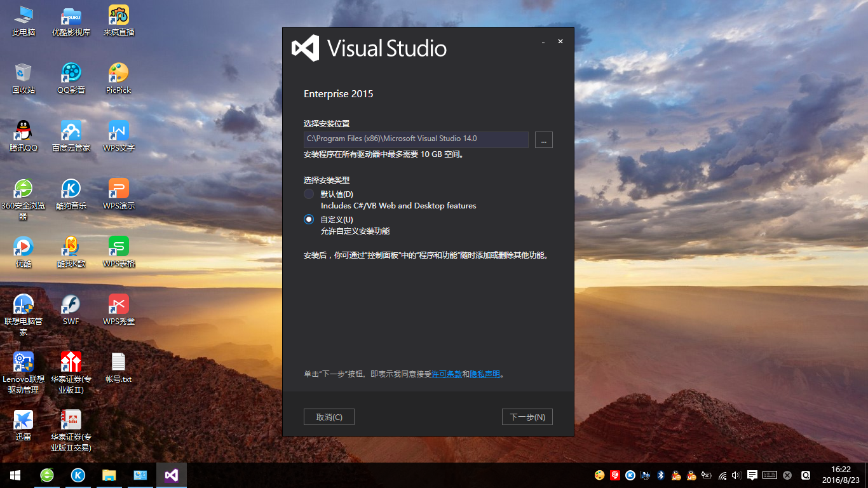Select Lenovo联想驱动管理 desktop icon
This screenshot has height=488, width=868.
pyautogui.click(x=24, y=372)
